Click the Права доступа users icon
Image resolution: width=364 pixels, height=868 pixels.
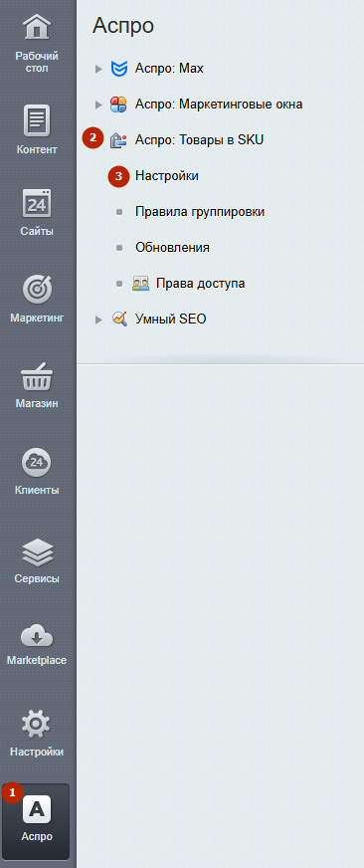point(140,284)
